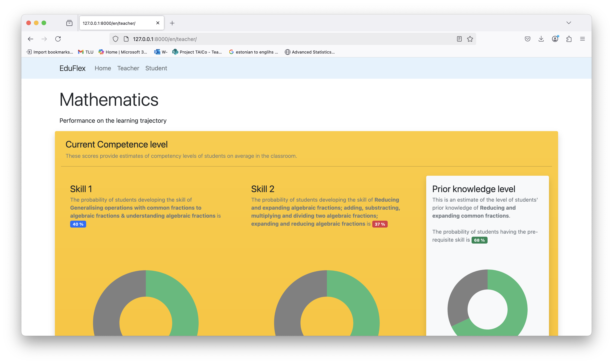
Task: Open Student page in navbar
Action: pos(156,68)
